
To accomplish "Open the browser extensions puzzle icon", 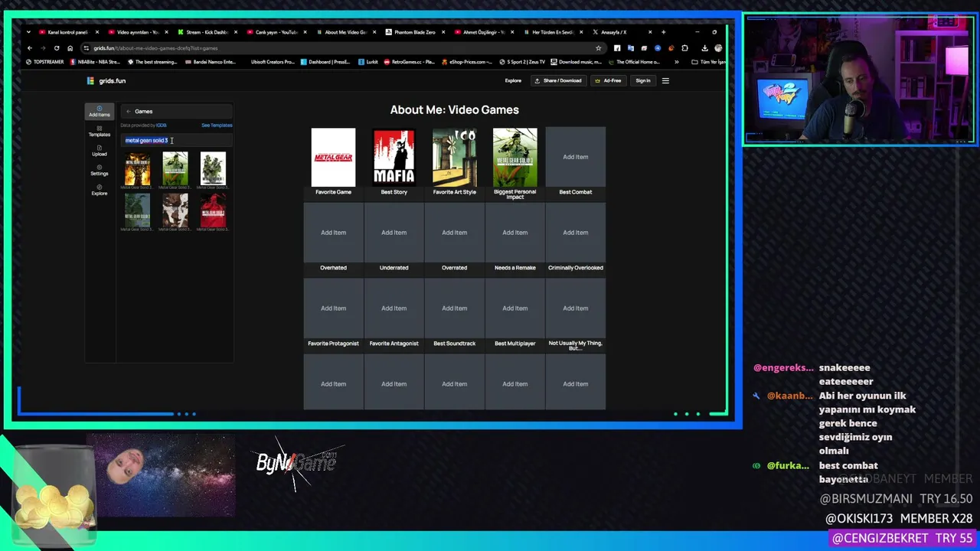I will [x=684, y=48].
